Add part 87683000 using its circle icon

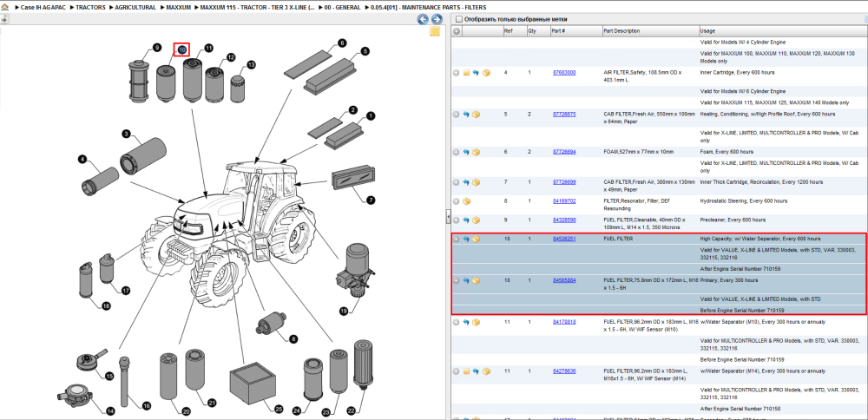(x=457, y=73)
